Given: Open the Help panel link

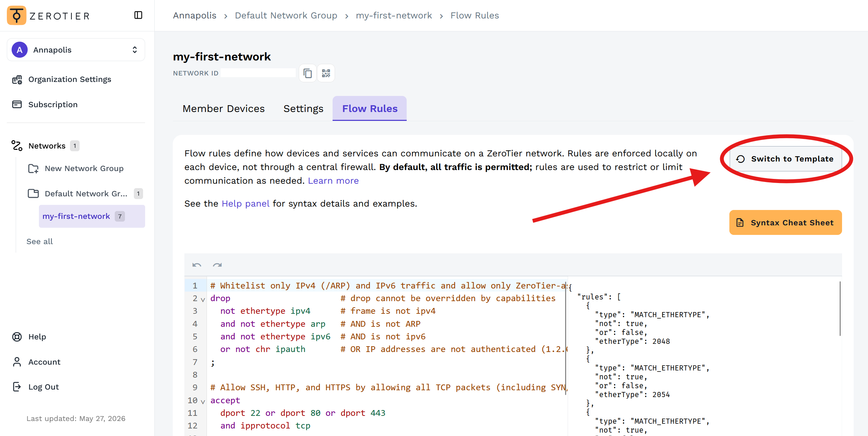Looking at the screenshot, I should click(246, 203).
